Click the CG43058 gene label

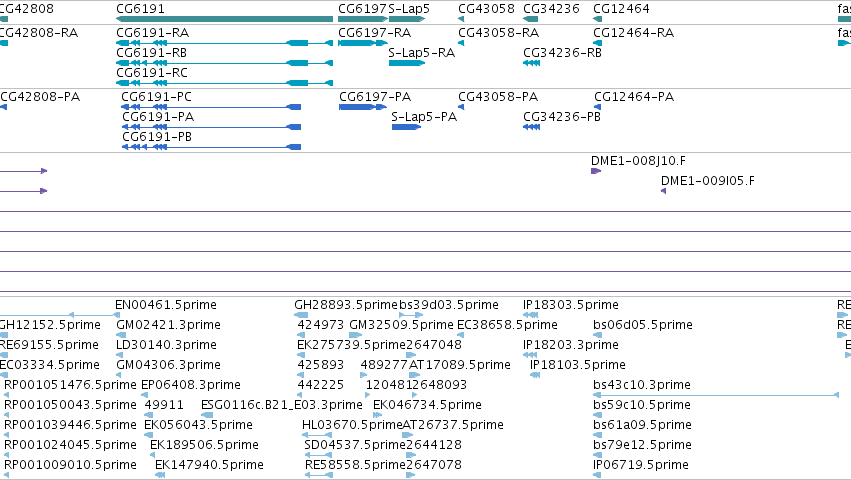coord(486,9)
